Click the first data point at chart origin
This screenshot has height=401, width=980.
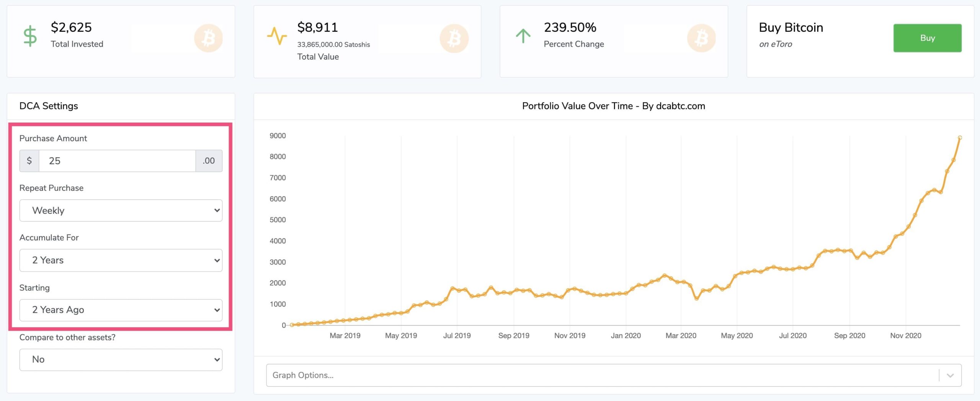tap(292, 325)
